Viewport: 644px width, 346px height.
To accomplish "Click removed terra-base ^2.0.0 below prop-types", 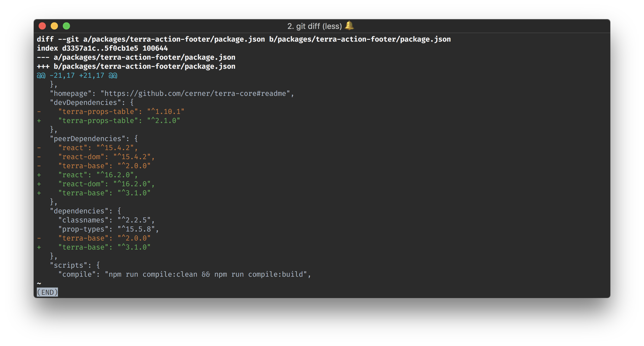I will (x=94, y=238).
